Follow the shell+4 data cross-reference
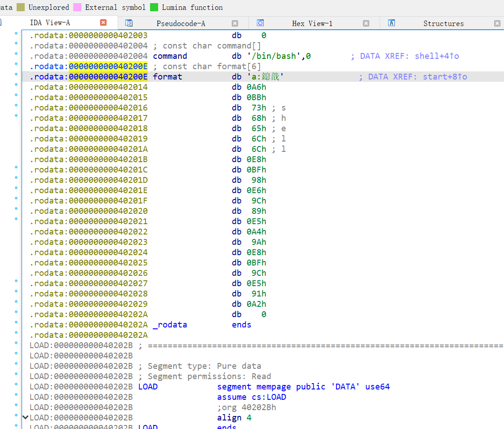 [x=437, y=56]
